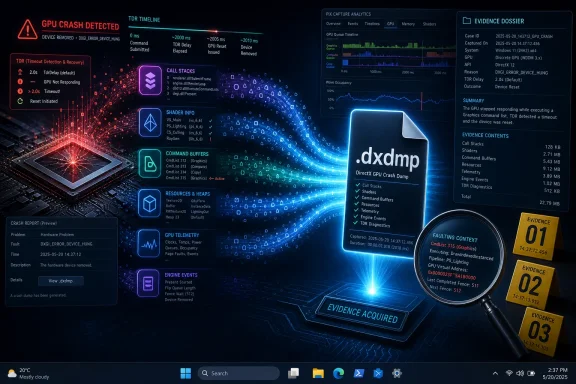The height and width of the screenshot is (384, 576).
Task: Click the Resources checkmark on the .dxdmp file
Action: [356, 204]
